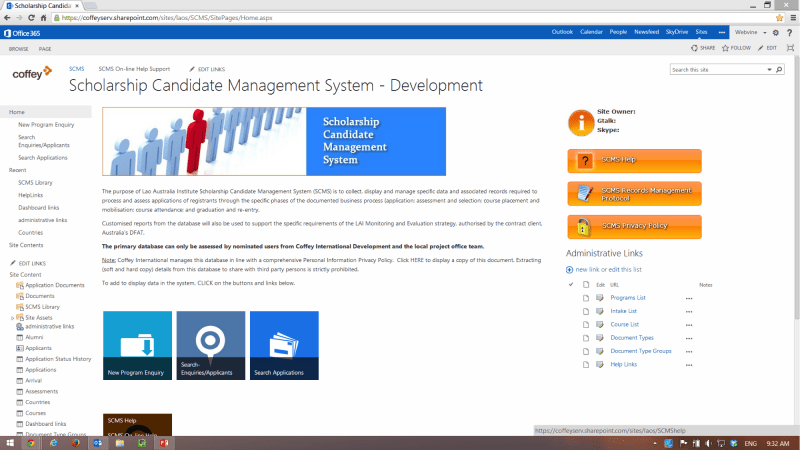Viewport: 800px width, 450px height.
Task: Expand the Webvine user menu
Action: point(751,32)
